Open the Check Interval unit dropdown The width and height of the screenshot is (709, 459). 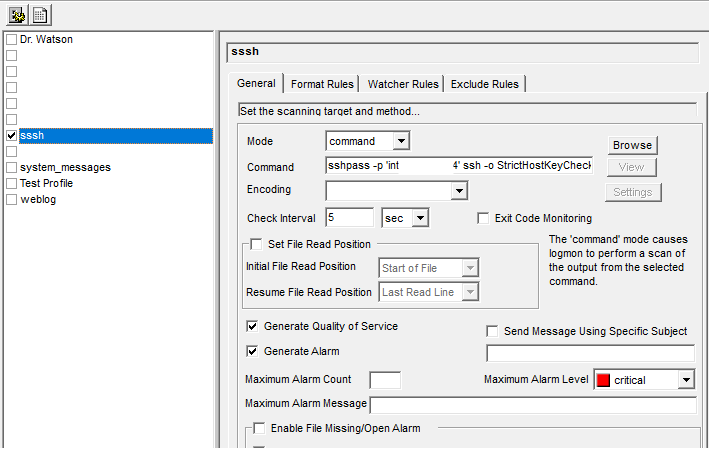coord(420,218)
